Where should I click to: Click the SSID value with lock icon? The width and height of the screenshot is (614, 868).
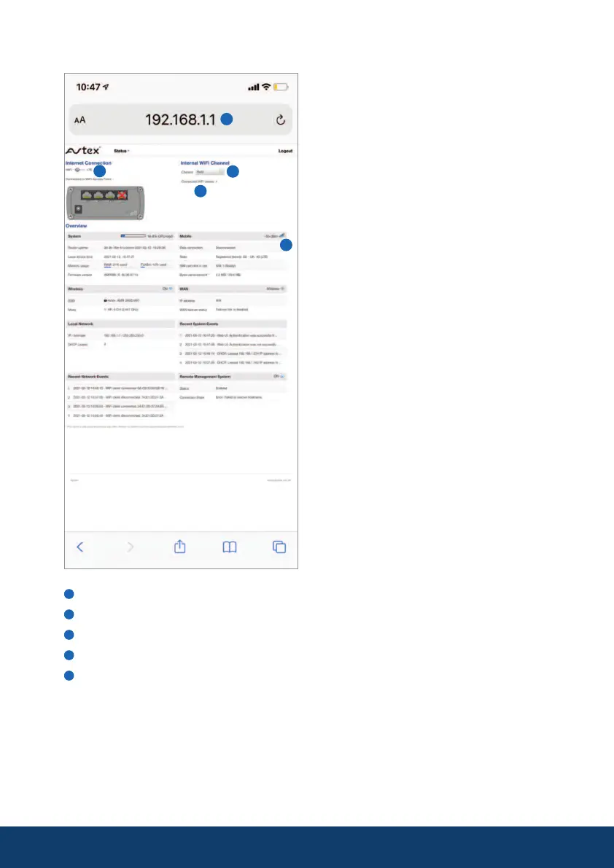click(122, 300)
